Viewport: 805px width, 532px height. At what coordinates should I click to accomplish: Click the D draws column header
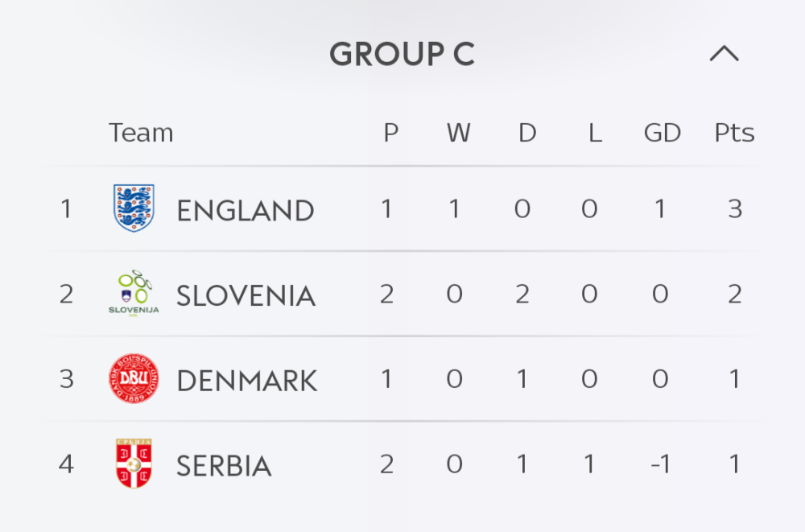tap(526, 133)
